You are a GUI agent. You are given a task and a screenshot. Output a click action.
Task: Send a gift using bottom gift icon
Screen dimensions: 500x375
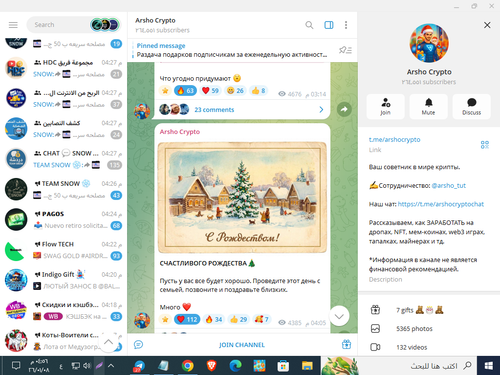pyautogui.click(x=346, y=345)
